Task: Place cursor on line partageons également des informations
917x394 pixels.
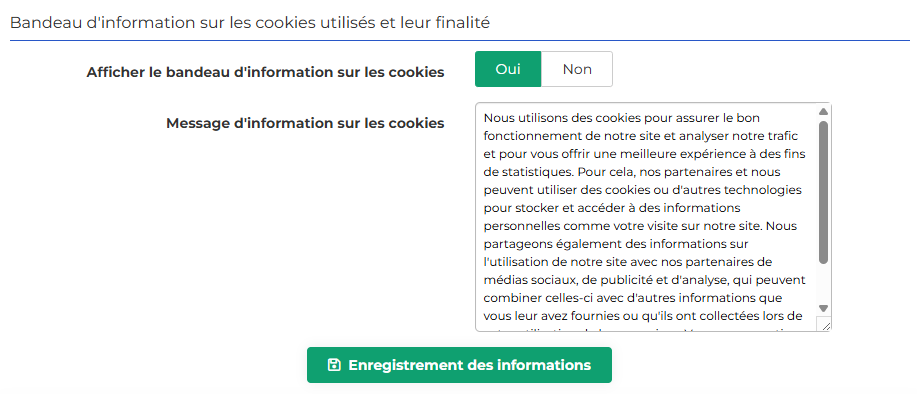Action: pyautogui.click(x=616, y=244)
